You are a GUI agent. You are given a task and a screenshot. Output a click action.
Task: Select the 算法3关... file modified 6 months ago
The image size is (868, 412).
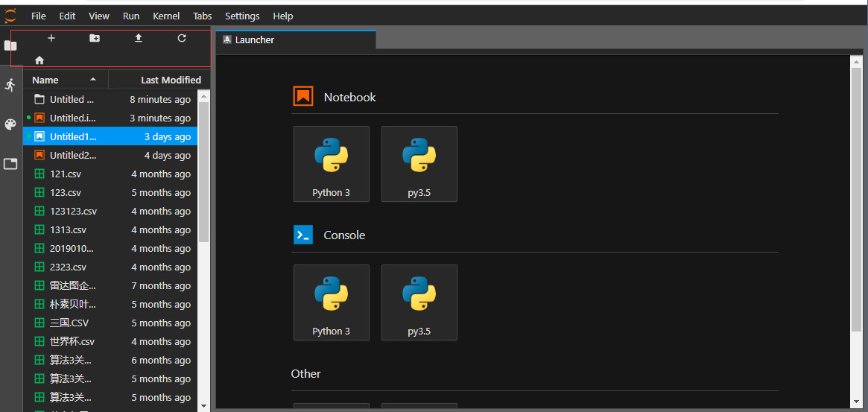point(110,360)
